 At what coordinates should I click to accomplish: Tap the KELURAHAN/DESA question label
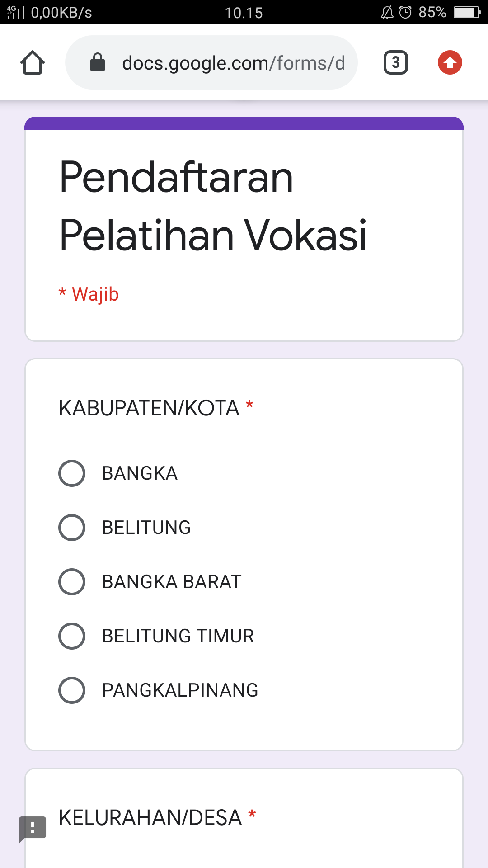pyautogui.click(x=150, y=818)
